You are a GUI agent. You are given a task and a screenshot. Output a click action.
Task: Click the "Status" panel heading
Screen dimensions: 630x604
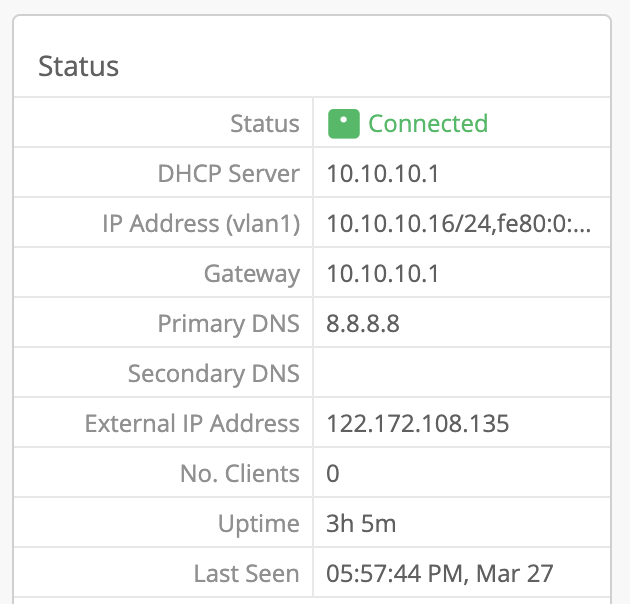(78, 67)
